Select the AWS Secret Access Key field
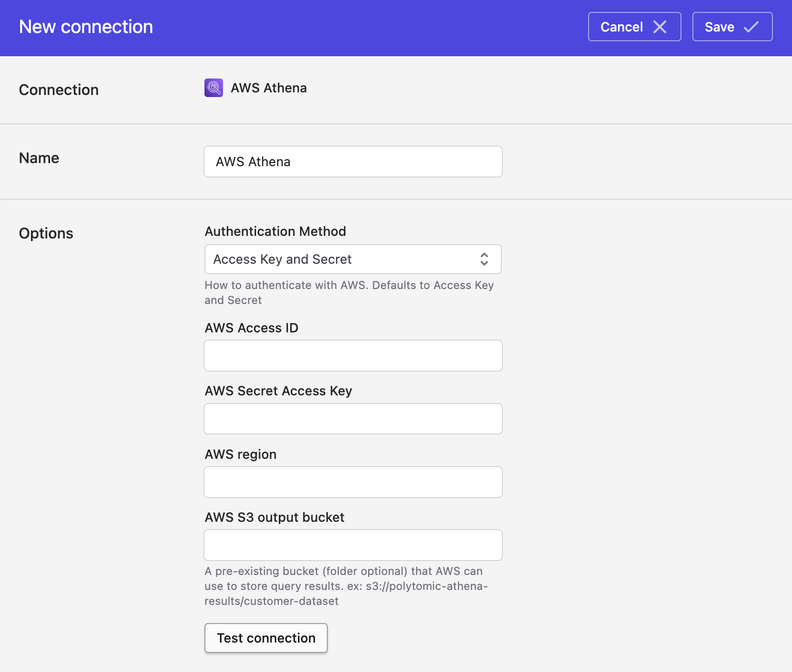 click(353, 419)
